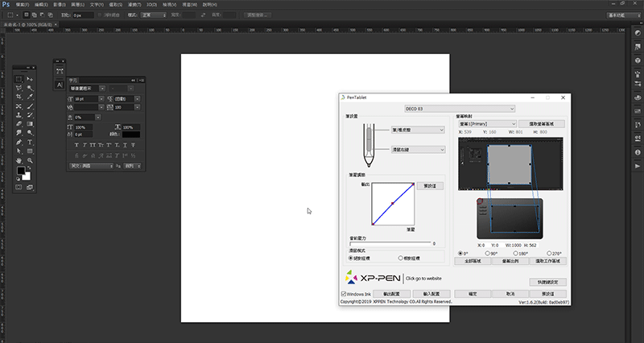Click Underline T in Character panel
The image size is (644, 343).
[125, 145]
